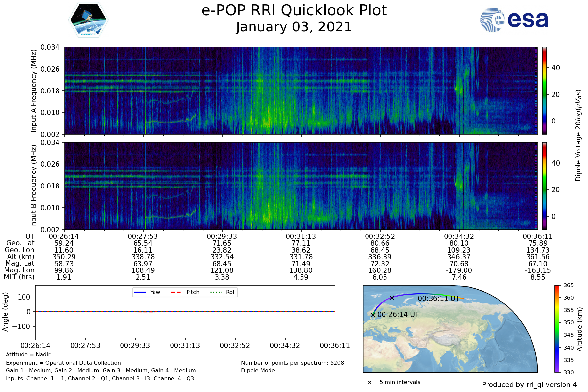Screen dimensions: 588x392
Task: Click the blue Yaw legend line
Action: coord(140,292)
